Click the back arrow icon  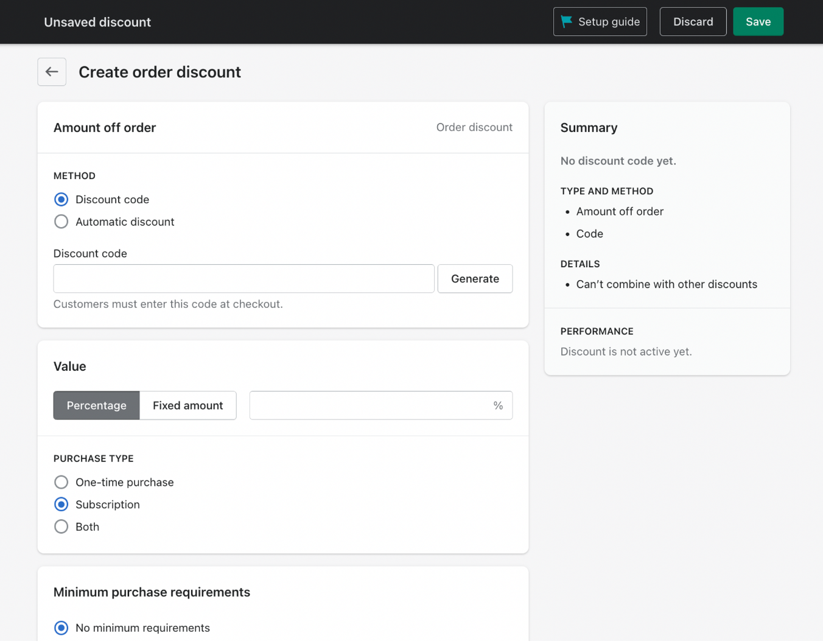[52, 72]
